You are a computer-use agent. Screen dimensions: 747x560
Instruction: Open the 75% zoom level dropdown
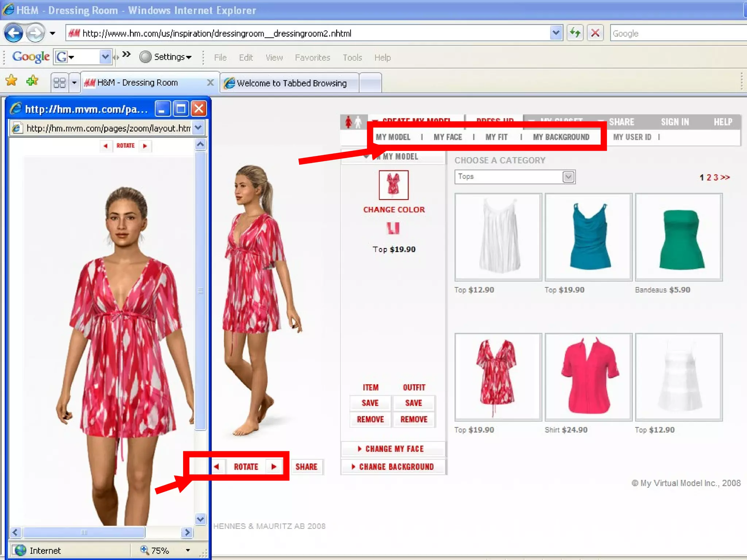click(x=188, y=550)
